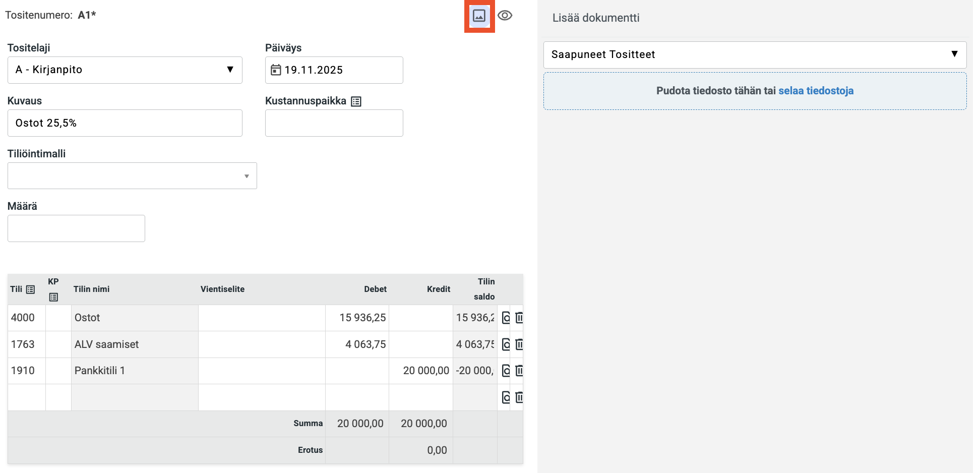Open the Saapuneet Tositteet dropdown
Viewport: 980px width, 473px height.
tap(755, 54)
